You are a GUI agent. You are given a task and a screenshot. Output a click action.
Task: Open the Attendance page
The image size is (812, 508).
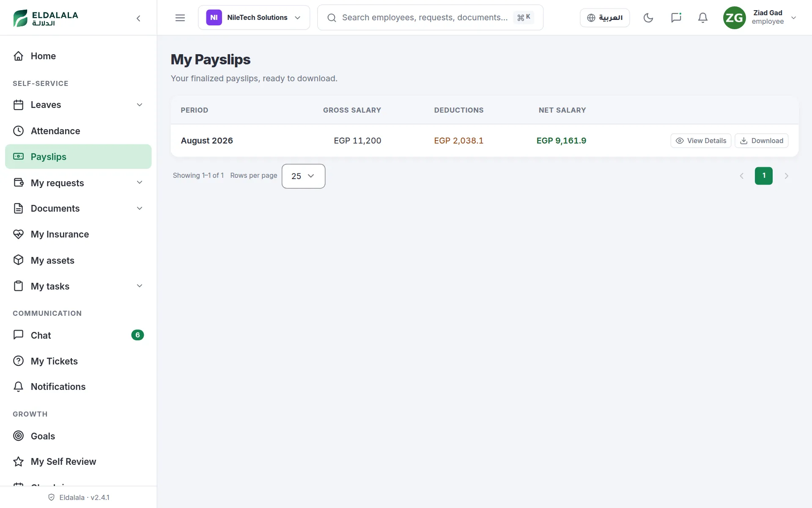point(78,131)
